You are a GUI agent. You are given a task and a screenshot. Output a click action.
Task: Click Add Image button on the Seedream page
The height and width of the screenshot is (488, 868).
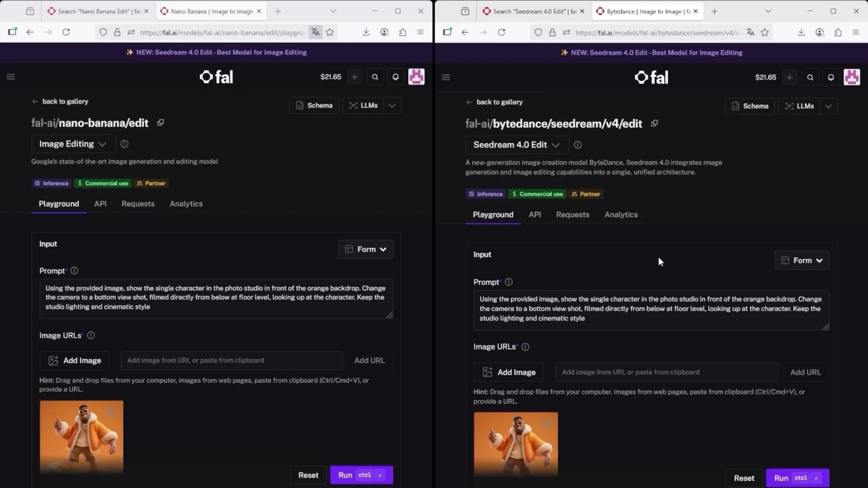pos(509,372)
